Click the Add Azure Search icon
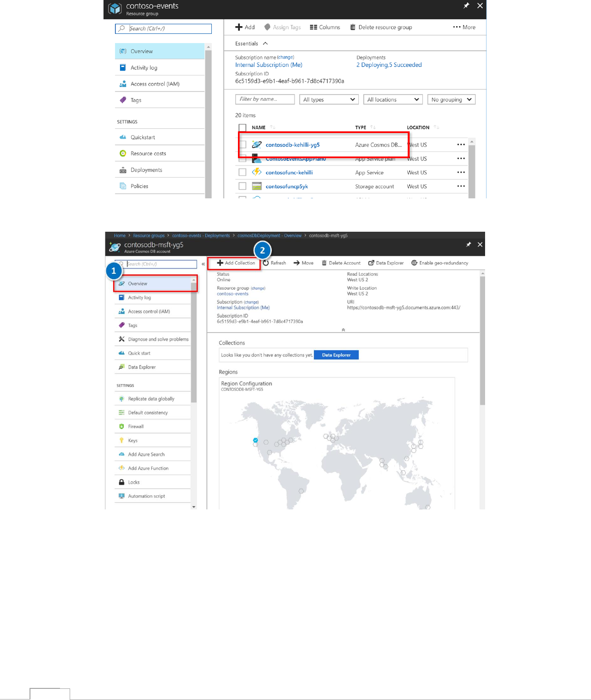591x700 pixels. coord(121,454)
